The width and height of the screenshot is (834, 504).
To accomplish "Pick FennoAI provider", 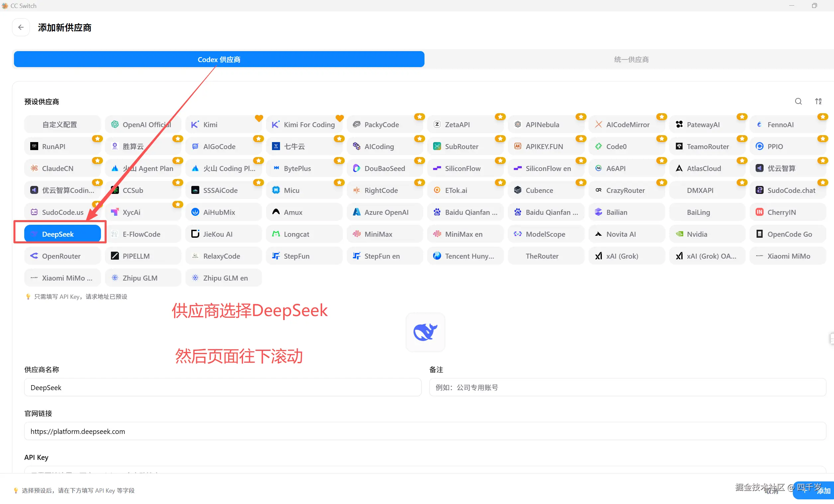I will click(788, 125).
